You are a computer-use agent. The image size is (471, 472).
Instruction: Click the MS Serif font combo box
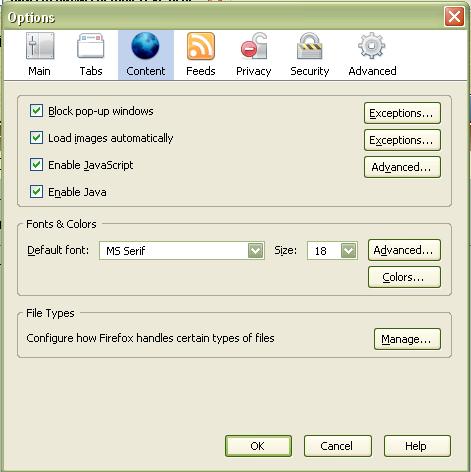pos(182,251)
